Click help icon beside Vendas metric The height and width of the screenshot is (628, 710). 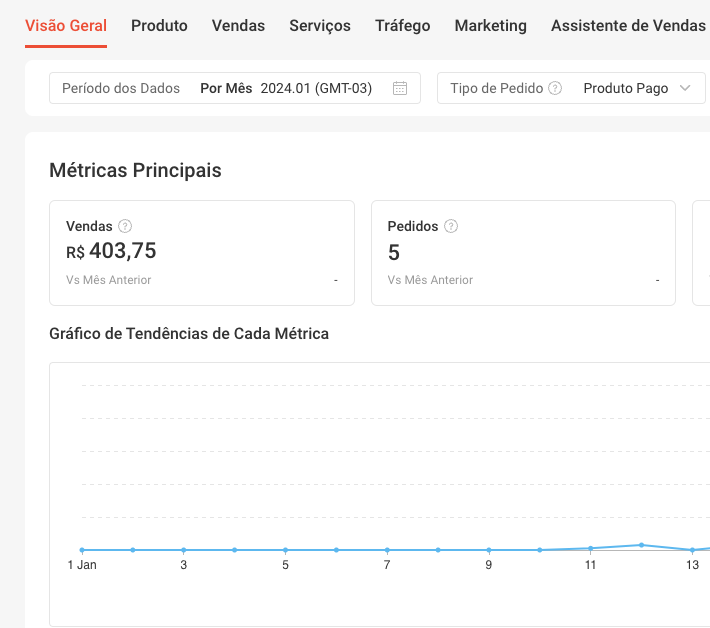[125, 226]
